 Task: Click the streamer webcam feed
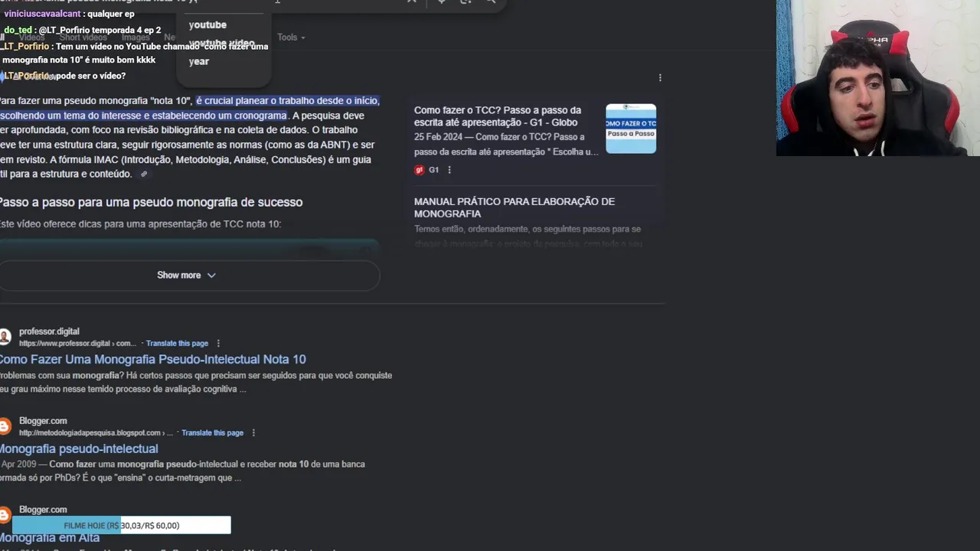pos(878,78)
